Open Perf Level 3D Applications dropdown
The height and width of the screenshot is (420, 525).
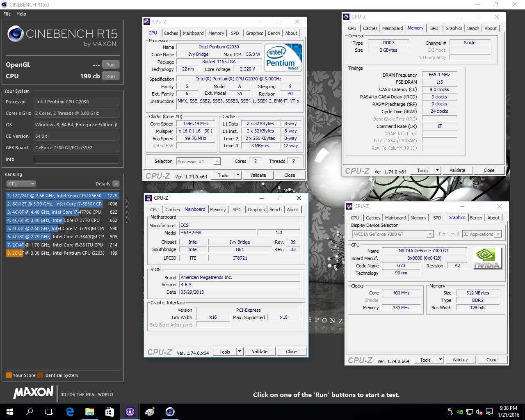[482, 234]
